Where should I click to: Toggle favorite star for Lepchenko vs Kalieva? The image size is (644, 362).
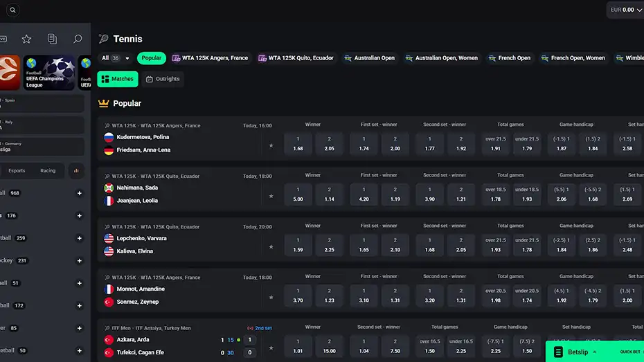(x=271, y=246)
